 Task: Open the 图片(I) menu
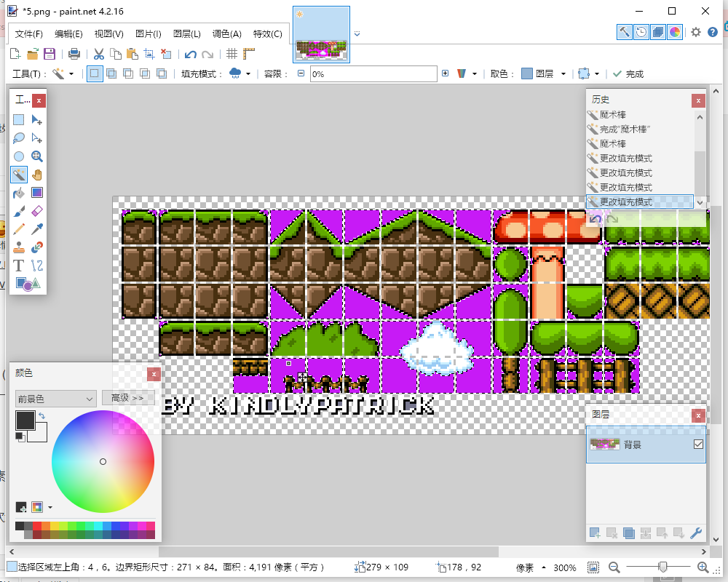(x=148, y=34)
